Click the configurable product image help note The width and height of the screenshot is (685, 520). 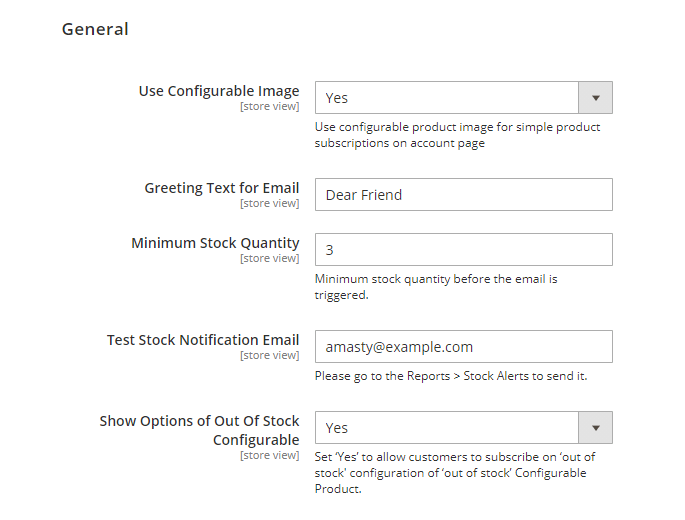[x=457, y=135]
